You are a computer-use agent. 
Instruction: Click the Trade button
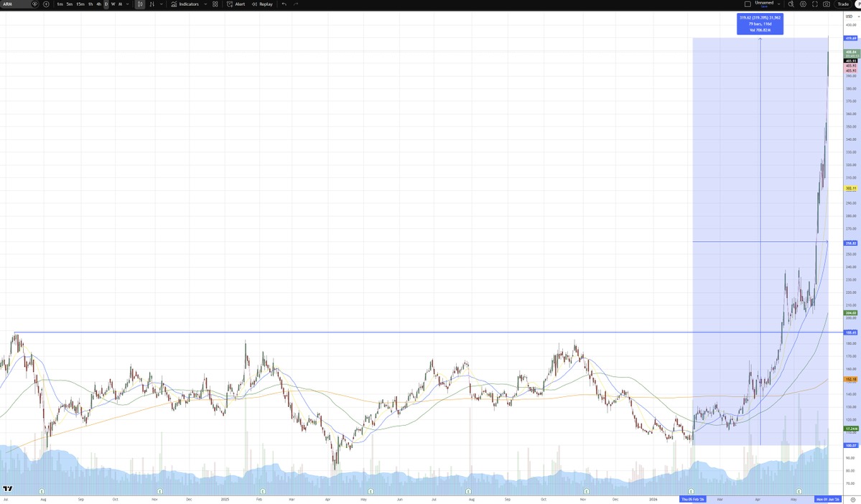pyautogui.click(x=843, y=4)
